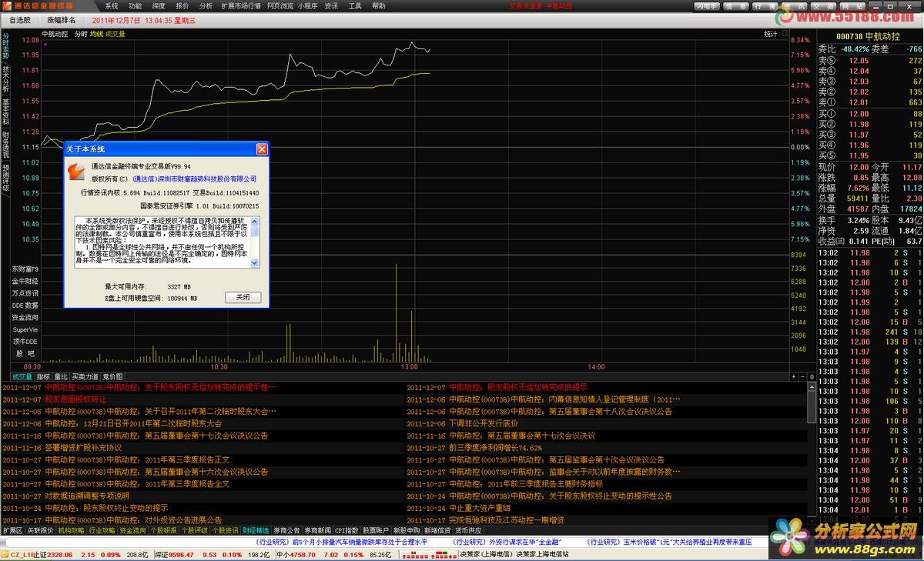This screenshot has width=924, height=561.
Task: Switch to the 资金流向 bottom tab
Action: point(132,531)
